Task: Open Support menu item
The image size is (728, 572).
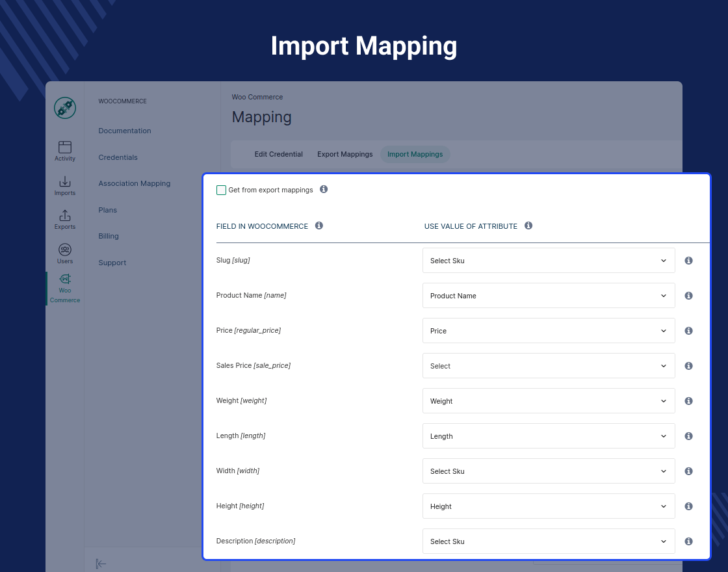Action: [112, 263]
